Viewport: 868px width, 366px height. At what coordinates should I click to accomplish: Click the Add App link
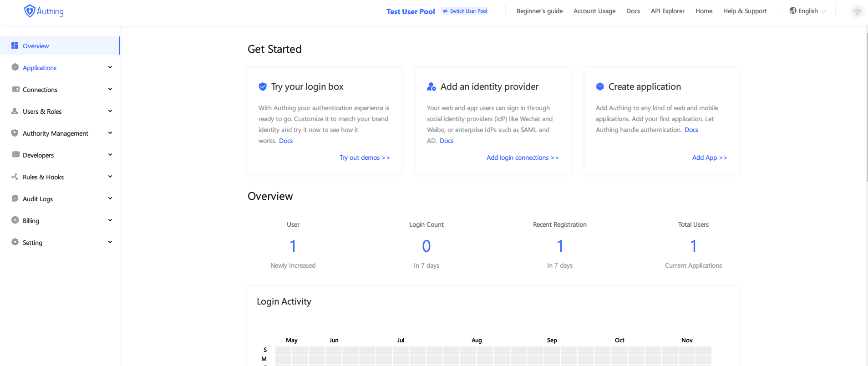tap(710, 158)
